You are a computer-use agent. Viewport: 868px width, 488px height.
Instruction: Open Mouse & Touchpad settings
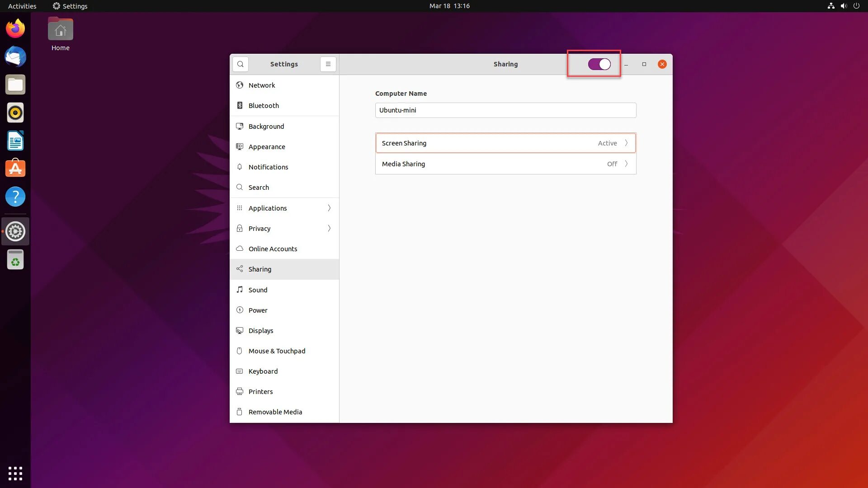(277, 351)
